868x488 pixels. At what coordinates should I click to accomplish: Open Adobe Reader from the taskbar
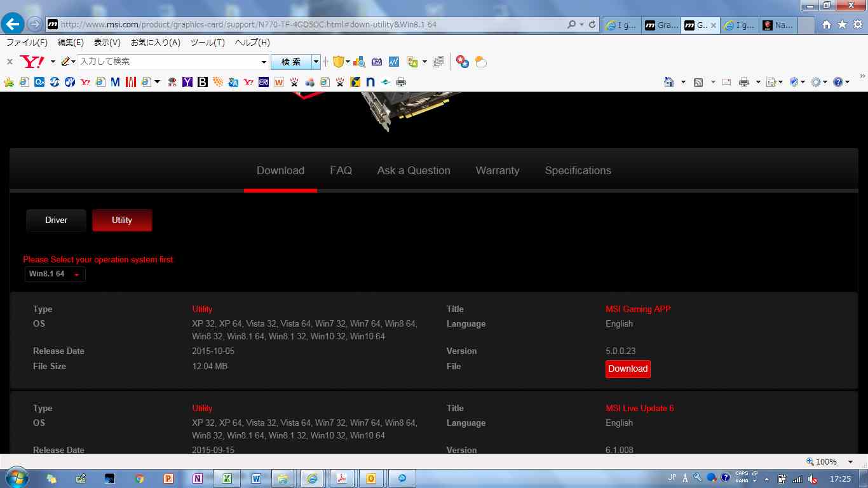(342, 478)
